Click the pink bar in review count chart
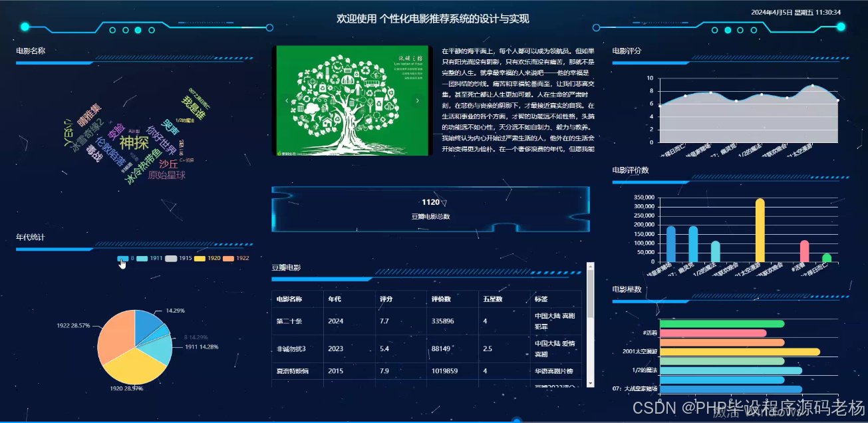The width and height of the screenshot is (868, 423). click(x=805, y=251)
